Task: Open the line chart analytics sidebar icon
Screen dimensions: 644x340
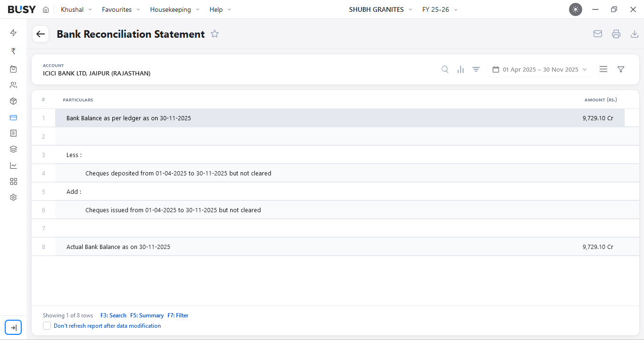Action: (13, 166)
